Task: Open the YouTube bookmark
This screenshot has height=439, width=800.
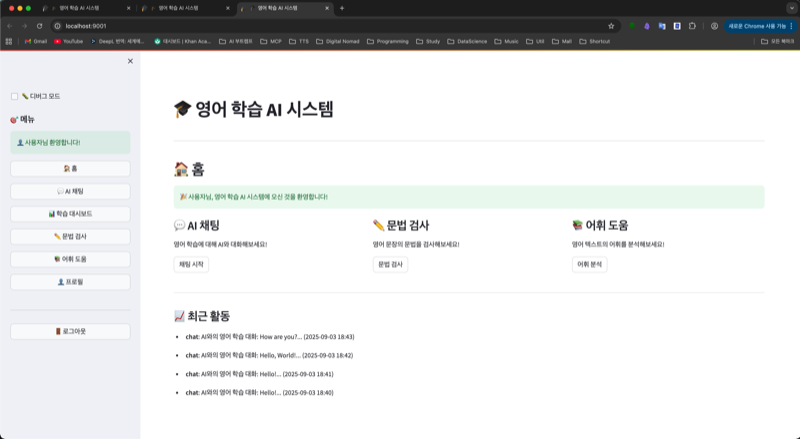Action: pyautogui.click(x=68, y=41)
